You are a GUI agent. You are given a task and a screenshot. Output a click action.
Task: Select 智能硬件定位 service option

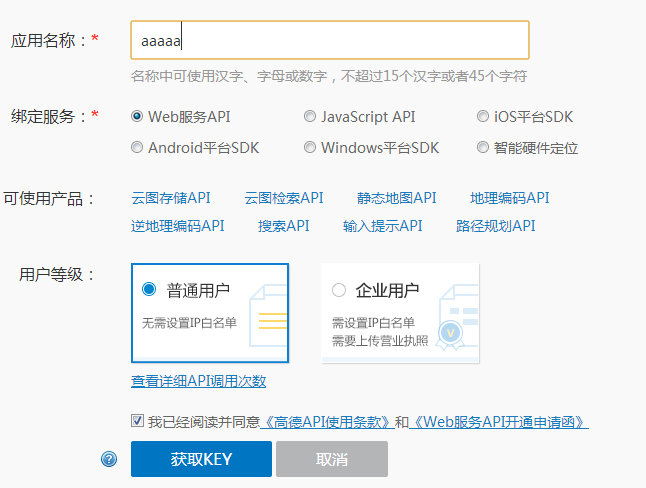pos(483,147)
